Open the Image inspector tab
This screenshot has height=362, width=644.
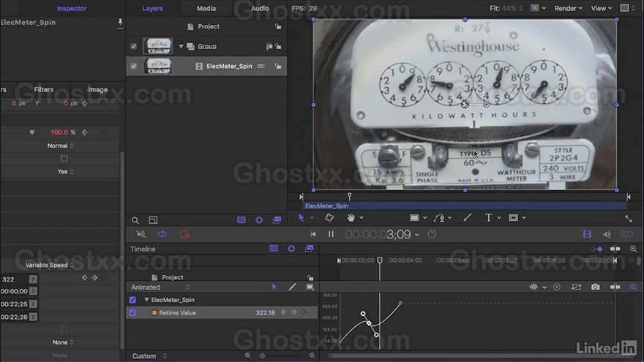coord(98,89)
